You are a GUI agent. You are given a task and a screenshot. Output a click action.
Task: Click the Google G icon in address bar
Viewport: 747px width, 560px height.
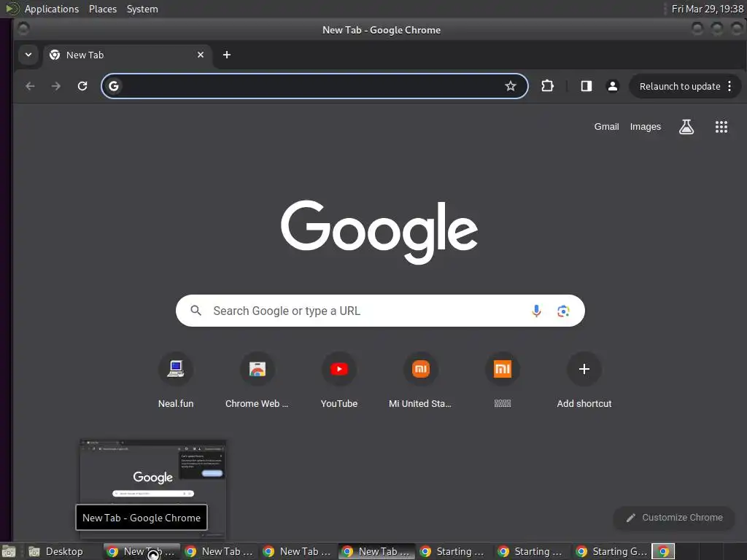[x=113, y=86]
